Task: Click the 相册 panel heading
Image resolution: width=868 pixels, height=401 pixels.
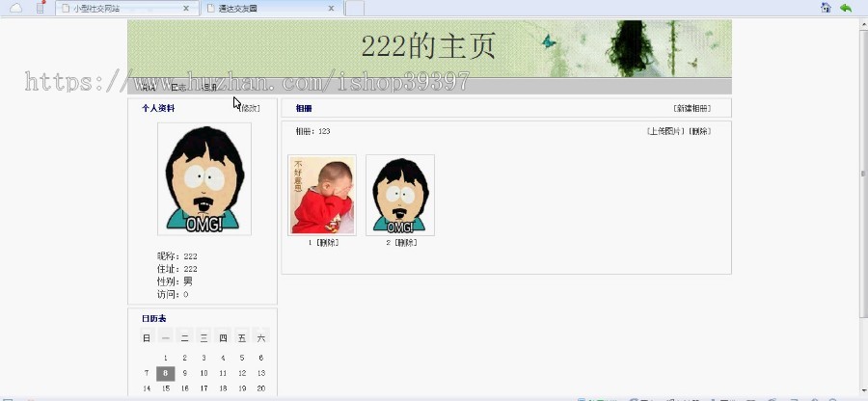Action: (304, 108)
